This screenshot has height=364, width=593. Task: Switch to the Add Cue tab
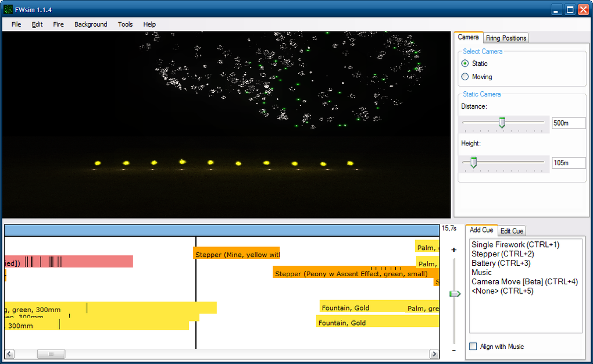point(481,230)
